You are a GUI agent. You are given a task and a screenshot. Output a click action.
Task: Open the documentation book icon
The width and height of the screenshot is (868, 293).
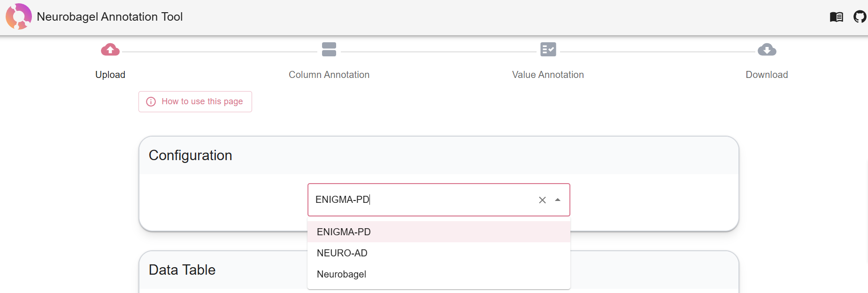[837, 17]
